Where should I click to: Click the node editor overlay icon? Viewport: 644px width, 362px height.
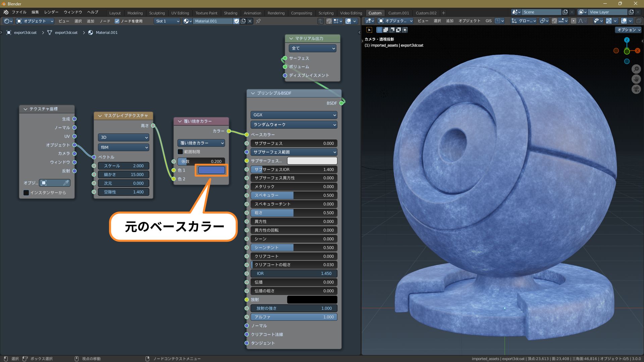[x=348, y=21]
